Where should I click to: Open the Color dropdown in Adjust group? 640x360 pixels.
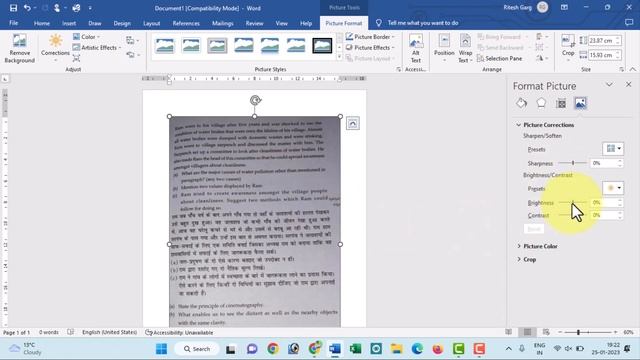click(x=87, y=37)
